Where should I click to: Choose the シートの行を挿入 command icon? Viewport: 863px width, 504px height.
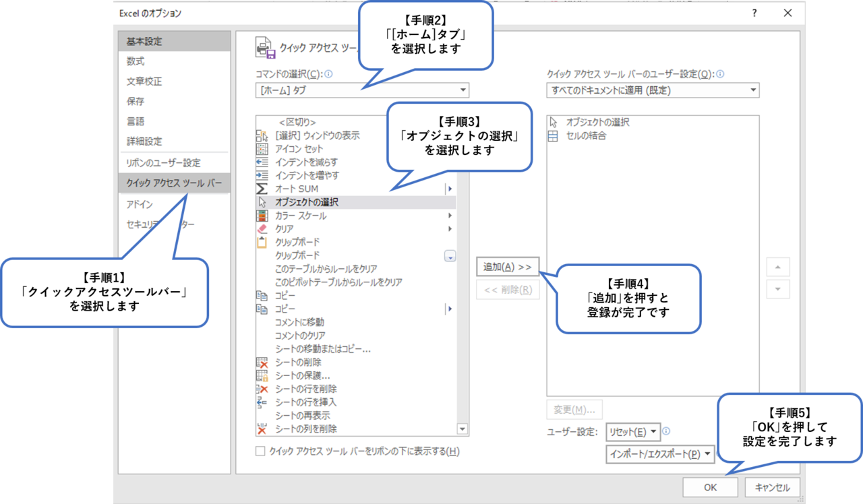pyautogui.click(x=262, y=402)
